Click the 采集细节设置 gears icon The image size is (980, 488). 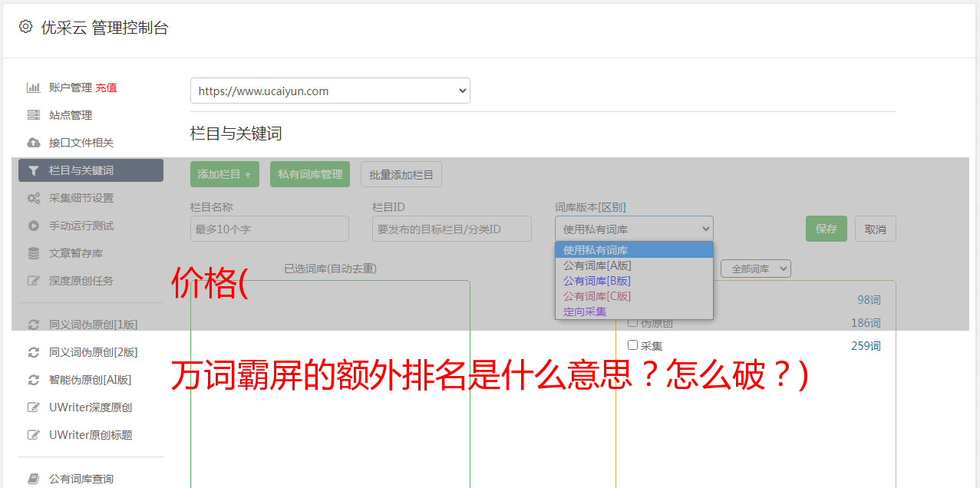(33, 198)
